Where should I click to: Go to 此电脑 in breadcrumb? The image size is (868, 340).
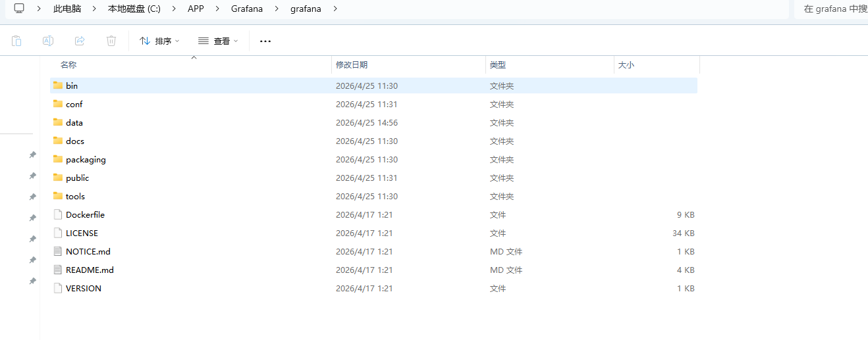[x=67, y=9]
